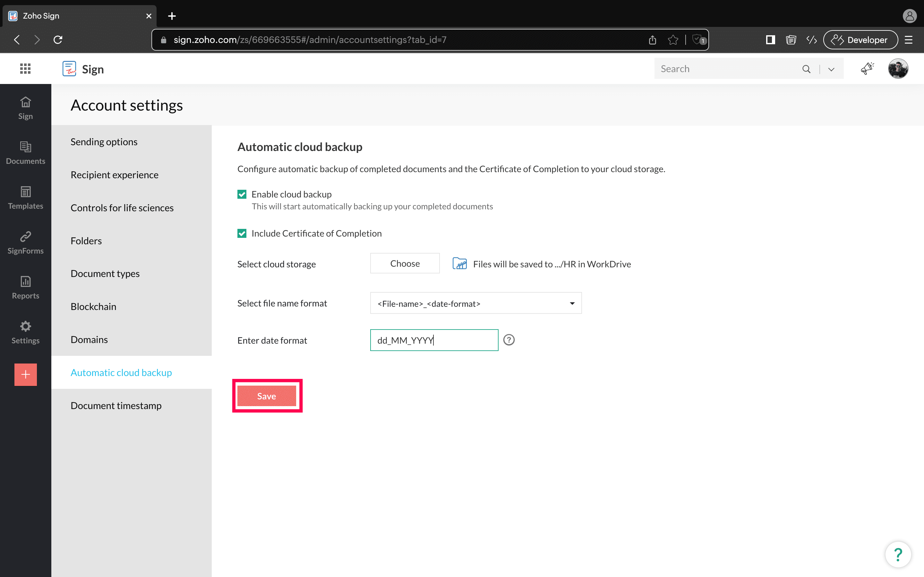
Task: Open the Documents section in sidebar
Action: coord(26,153)
